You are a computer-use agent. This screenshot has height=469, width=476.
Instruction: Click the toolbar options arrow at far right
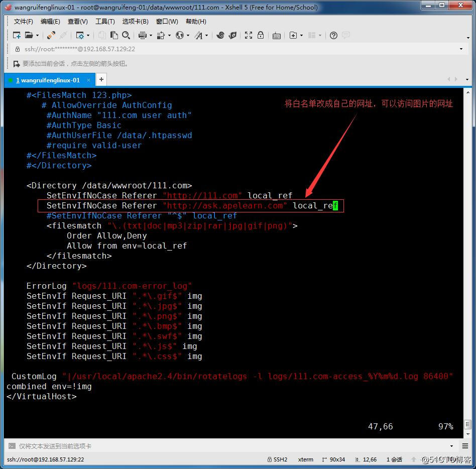(468, 38)
